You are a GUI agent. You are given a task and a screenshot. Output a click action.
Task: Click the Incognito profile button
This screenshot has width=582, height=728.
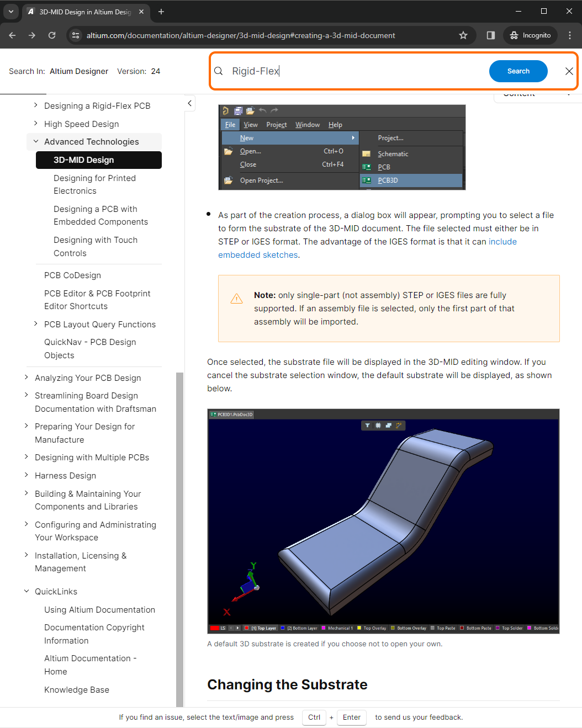coord(530,35)
